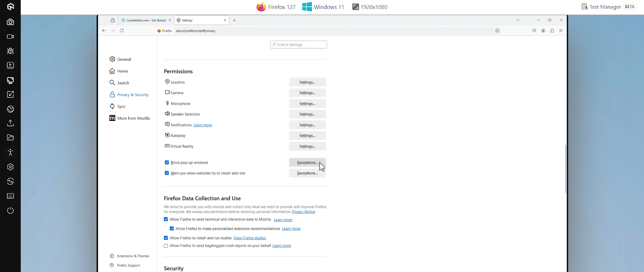Click the Find in Settings search box
Image resolution: width=644 pixels, height=272 pixels.
(x=299, y=45)
